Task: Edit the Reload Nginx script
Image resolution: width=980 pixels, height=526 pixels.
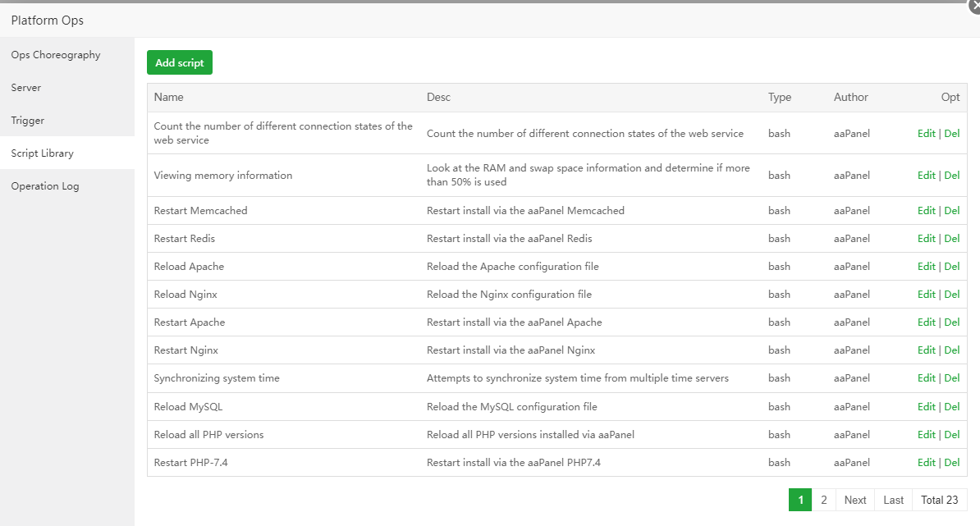Action: point(926,295)
